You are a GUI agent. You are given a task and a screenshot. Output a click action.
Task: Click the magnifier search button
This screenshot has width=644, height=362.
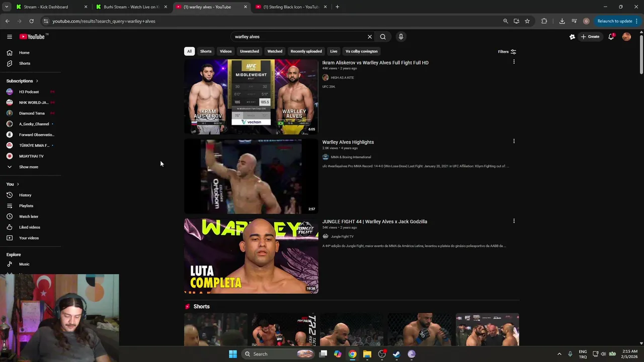click(383, 37)
